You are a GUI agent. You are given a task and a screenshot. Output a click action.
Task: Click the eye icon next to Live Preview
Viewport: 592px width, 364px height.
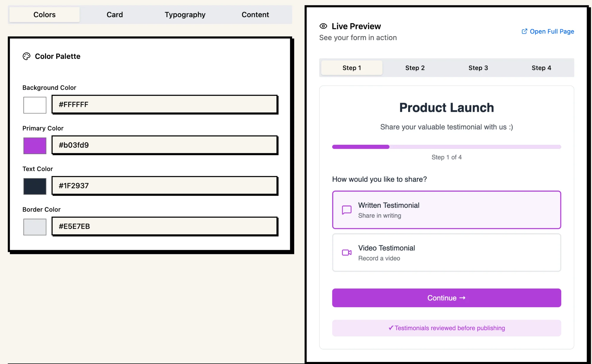[323, 26]
